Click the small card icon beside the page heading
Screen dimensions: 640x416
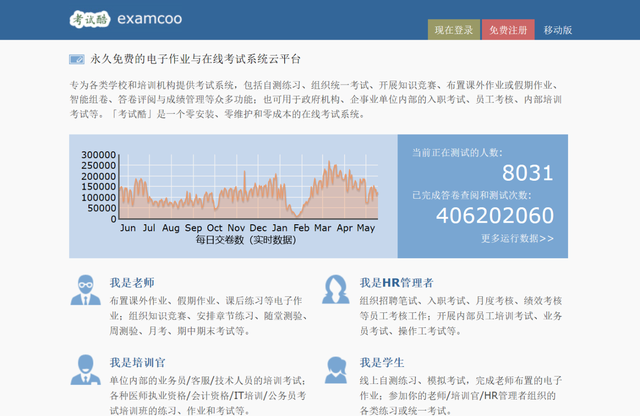pos(77,60)
